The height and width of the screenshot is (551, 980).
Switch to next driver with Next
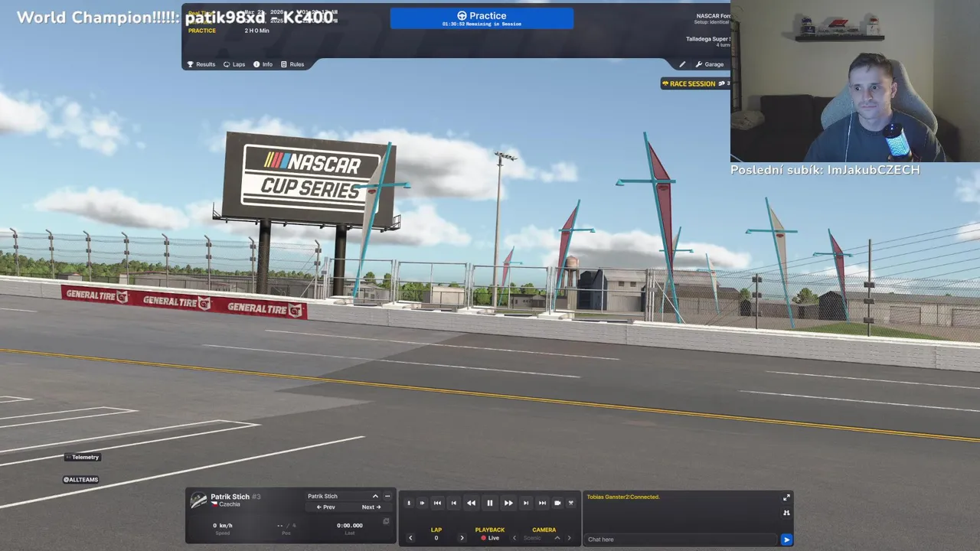tap(371, 507)
